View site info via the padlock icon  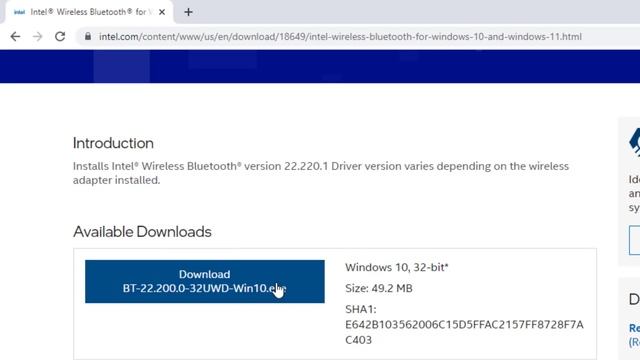(88, 36)
